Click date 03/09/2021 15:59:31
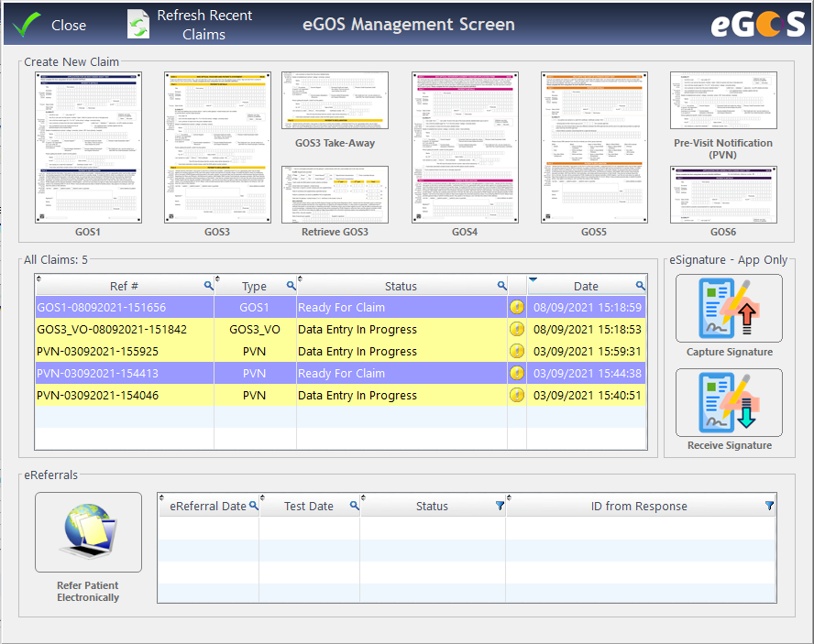 tap(588, 352)
